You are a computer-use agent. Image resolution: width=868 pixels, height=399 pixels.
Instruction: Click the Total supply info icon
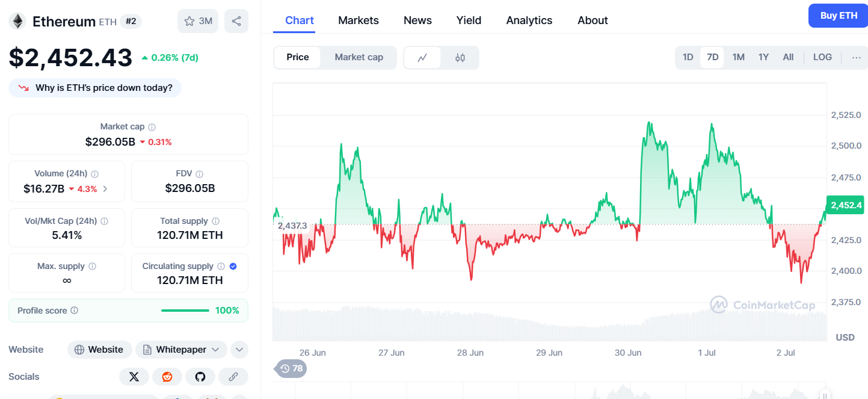click(x=215, y=221)
